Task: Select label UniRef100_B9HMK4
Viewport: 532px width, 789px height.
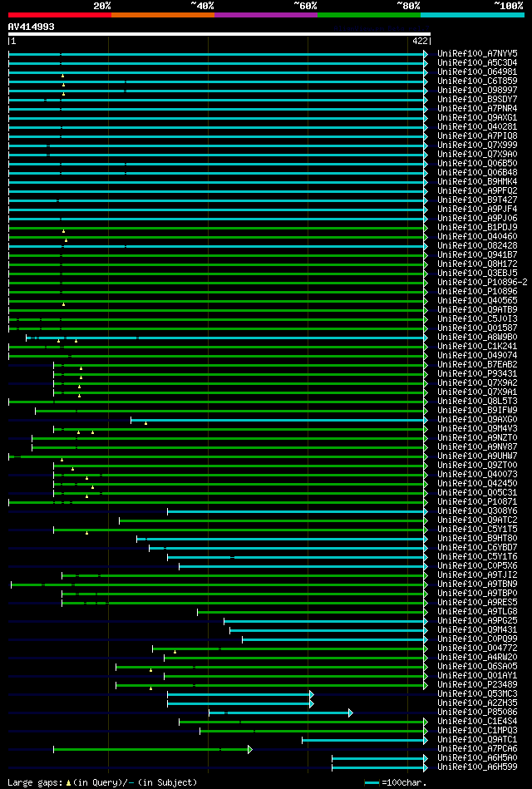Action: (478, 181)
